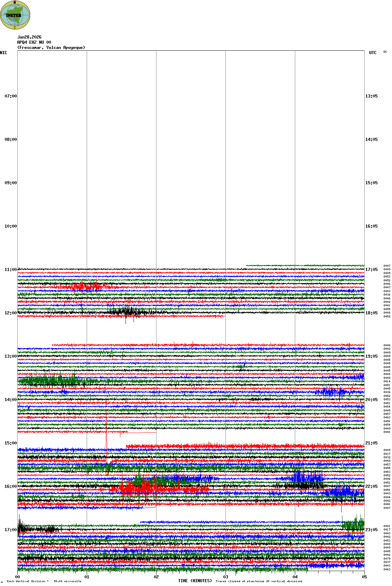Screen dimensions: 392x586
Task: Click the APQ4 EHZ NU 00 station label
Action: 34,42
